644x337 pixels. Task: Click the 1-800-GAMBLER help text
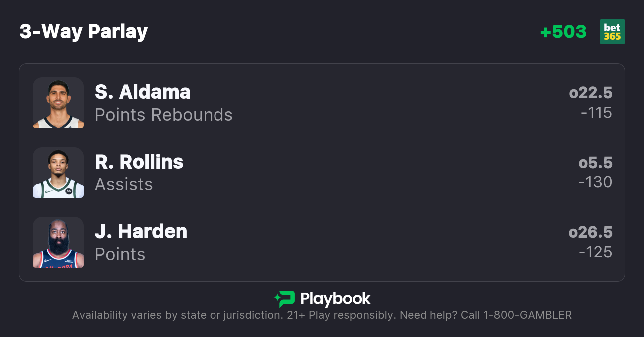click(x=528, y=315)
